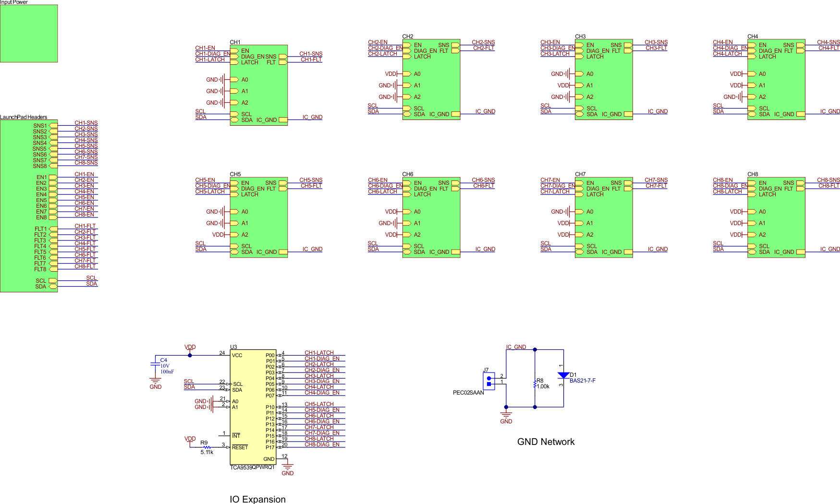Click GND symbol at U3 pin 12

[287, 468]
